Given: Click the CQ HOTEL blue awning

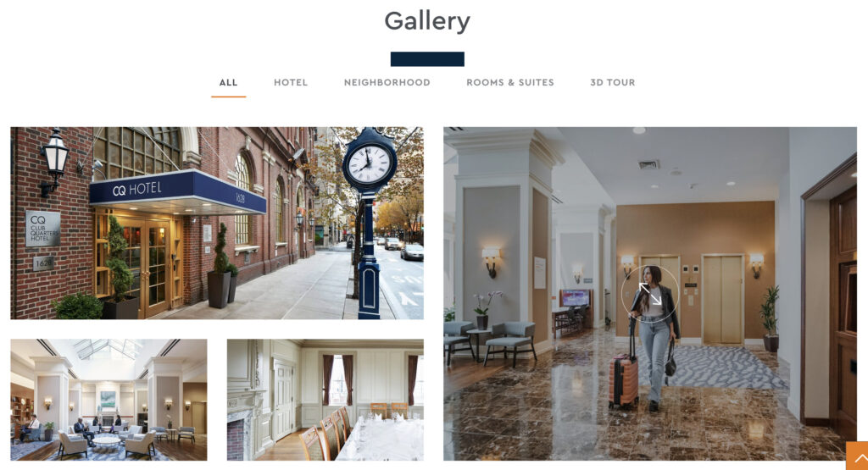Looking at the screenshot, I should click(x=177, y=192).
